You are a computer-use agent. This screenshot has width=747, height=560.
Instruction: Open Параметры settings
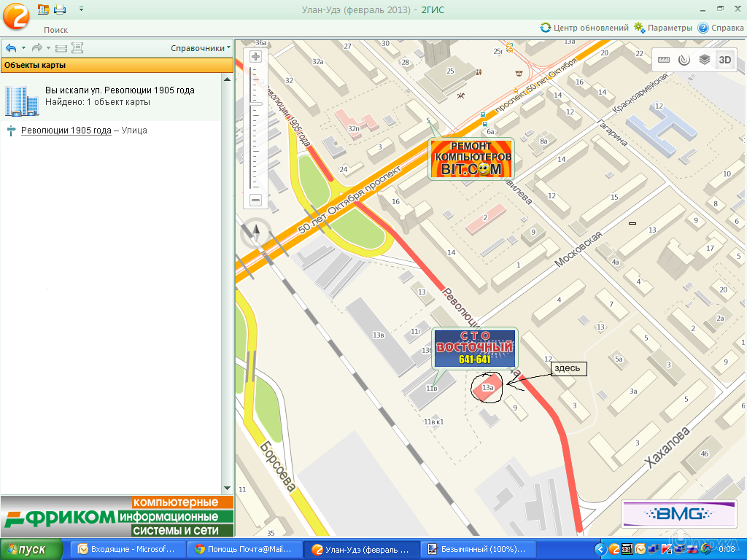tap(662, 28)
